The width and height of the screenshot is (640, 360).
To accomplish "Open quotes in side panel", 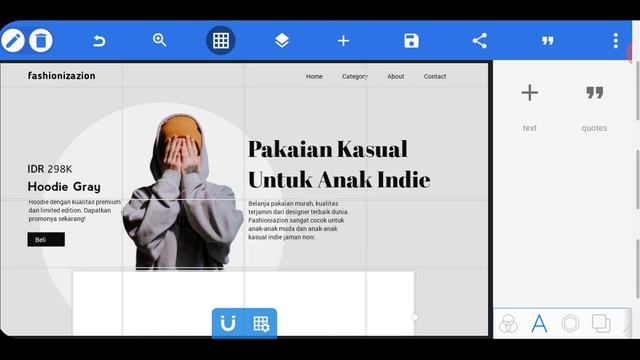I will (x=594, y=107).
